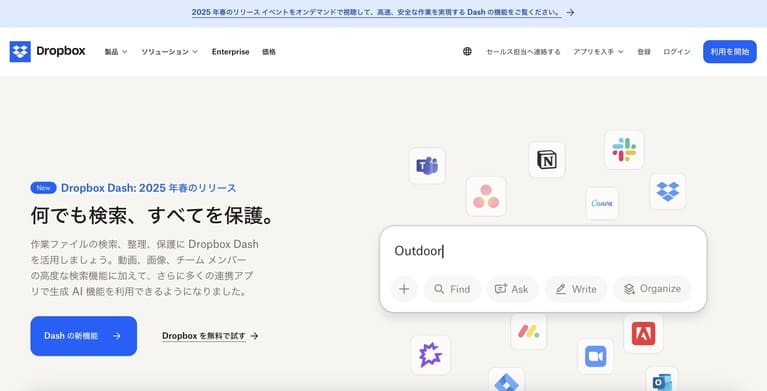Open the Enterprise menu item
Screen dimensions: 767x391
pos(230,51)
